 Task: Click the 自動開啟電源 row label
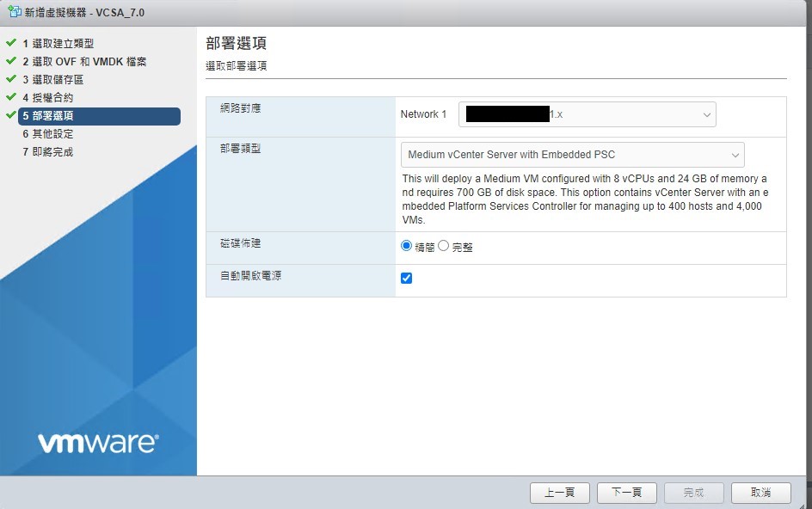[x=250, y=275]
